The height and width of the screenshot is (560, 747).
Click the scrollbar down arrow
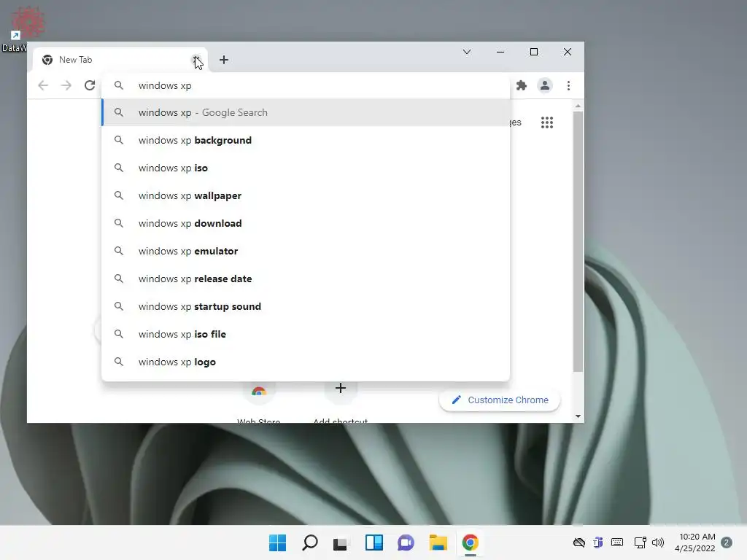click(x=578, y=416)
